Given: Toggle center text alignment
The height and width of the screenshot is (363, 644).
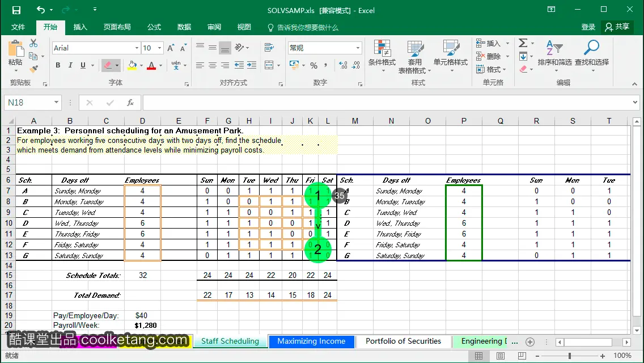Looking at the screenshot, I should pos(213,65).
